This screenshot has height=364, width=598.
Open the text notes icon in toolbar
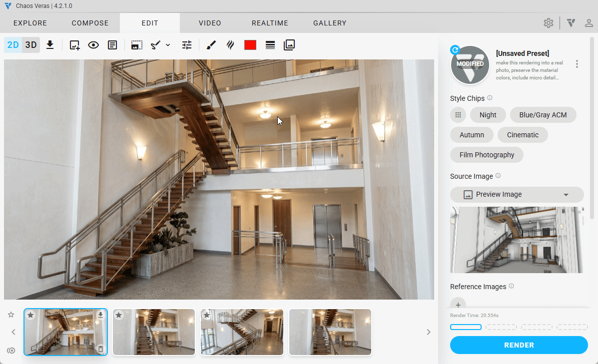point(113,45)
